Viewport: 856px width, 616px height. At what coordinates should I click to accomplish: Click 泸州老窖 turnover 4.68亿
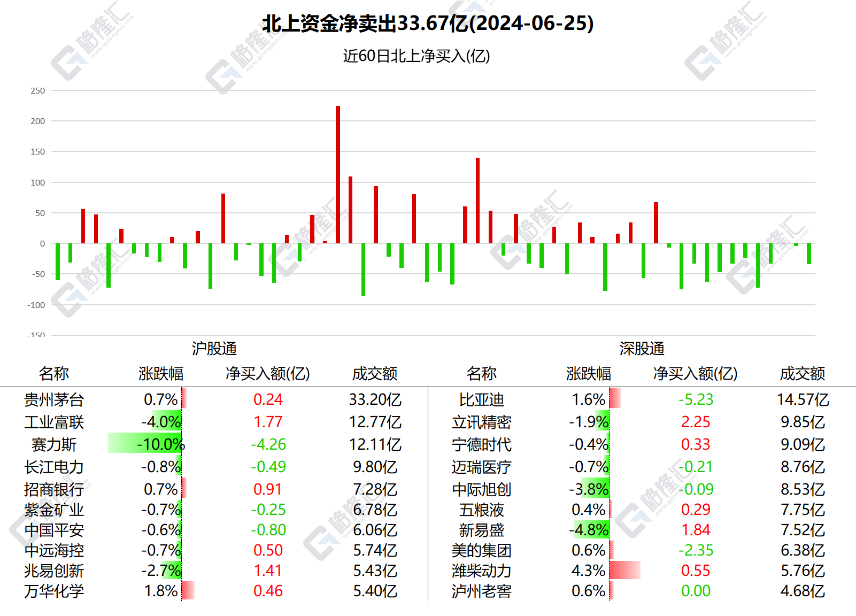[803, 591]
